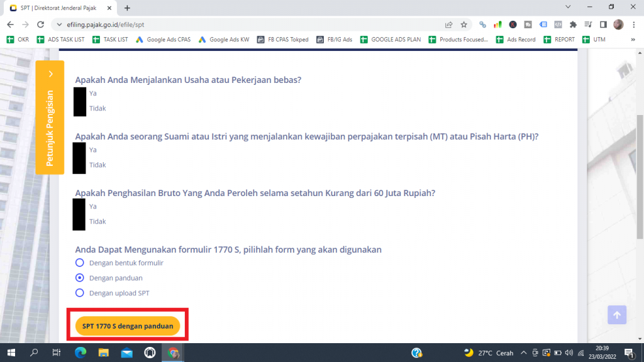The height and width of the screenshot is (362, 644).
Task: Open the Chrome Extensions puzzle icon
Action: 573,25
